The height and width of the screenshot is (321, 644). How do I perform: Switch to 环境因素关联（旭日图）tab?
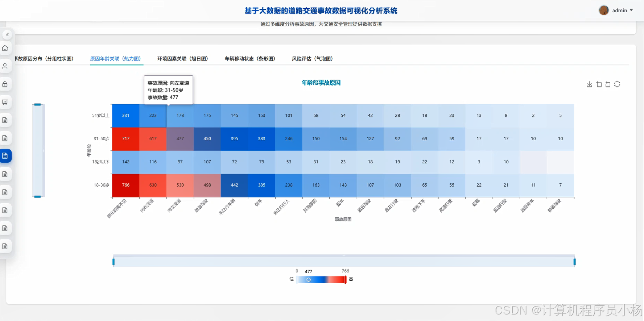tap(183, 59)
